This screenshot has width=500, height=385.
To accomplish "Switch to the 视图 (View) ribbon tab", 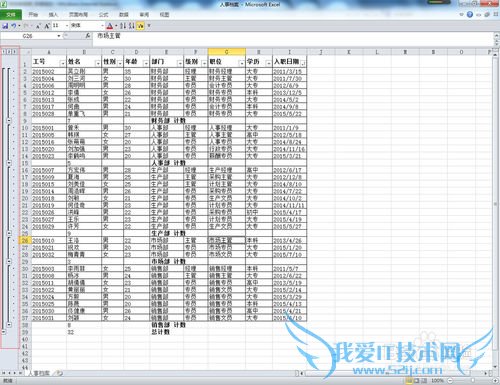I will pyautogui.click(x=164, y=15).
